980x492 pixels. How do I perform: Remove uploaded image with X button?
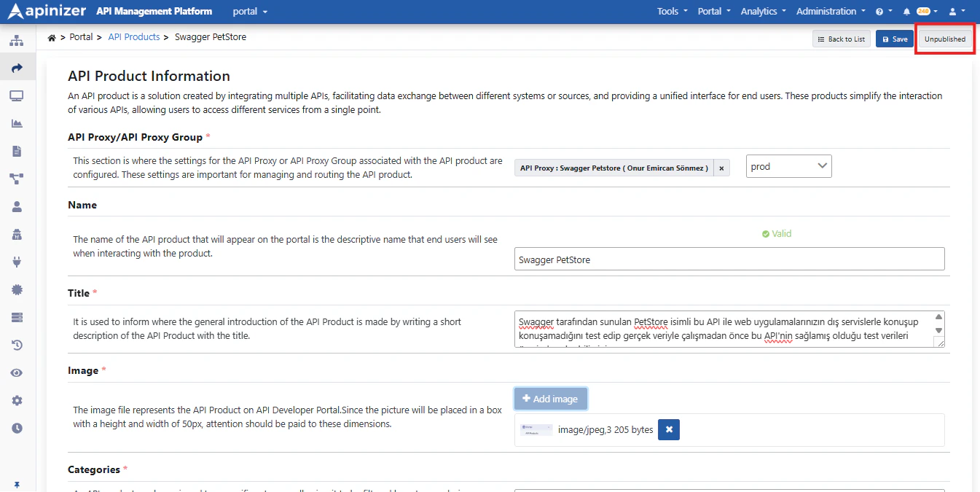point(669,430)
